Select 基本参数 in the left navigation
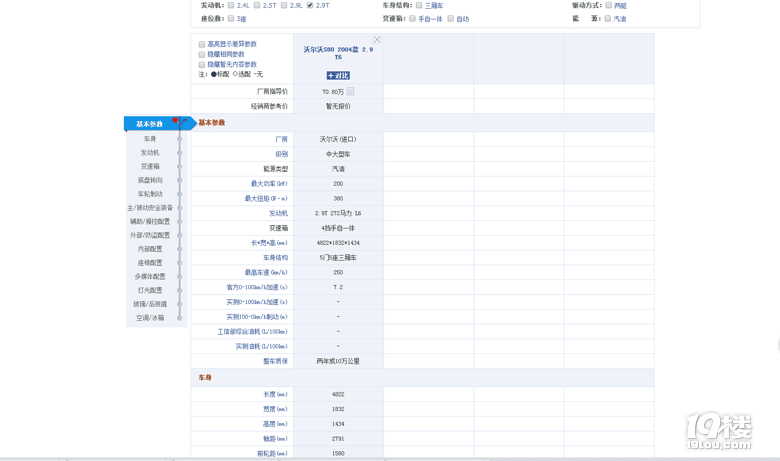780x461 pixels. (x=150, y=124)
